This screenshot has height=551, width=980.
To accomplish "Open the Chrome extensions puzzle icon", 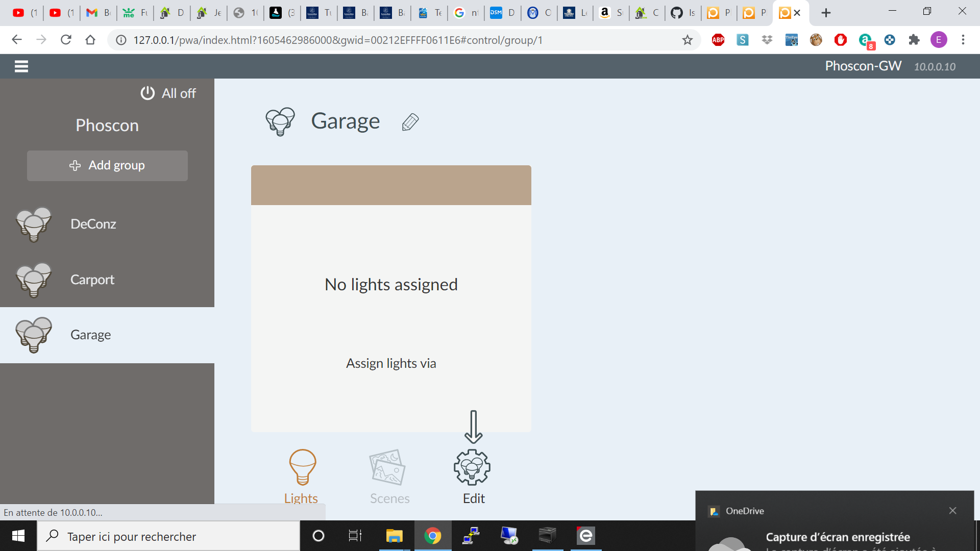I will (914, 40).
